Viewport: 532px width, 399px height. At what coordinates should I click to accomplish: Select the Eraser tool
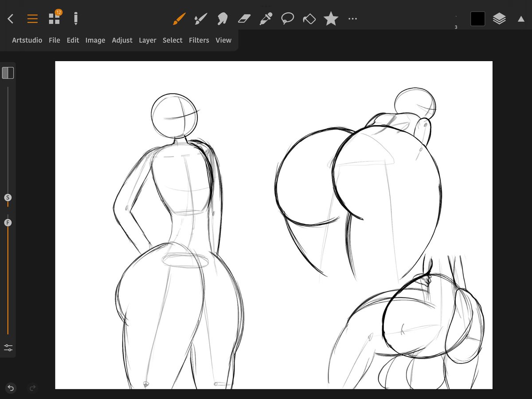tap(244, 19)
